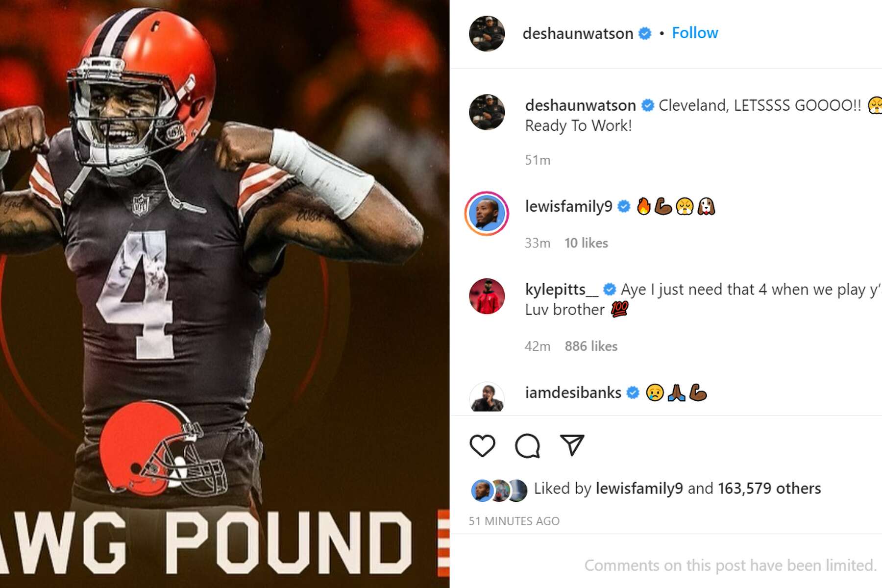Image resolution: width=882 pixels, height=588 pixels.
Task: Follow deshaunwatson
Action: (695, 33)
